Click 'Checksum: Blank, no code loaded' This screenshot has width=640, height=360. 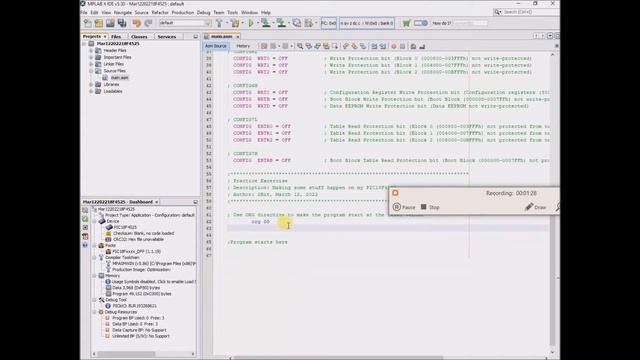coord(143,233)
